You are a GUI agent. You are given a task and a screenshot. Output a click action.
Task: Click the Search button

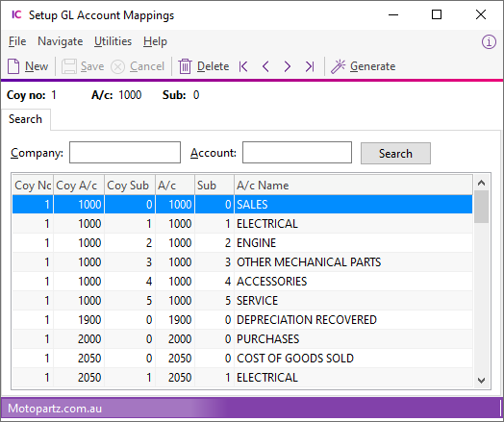(395, 153)
